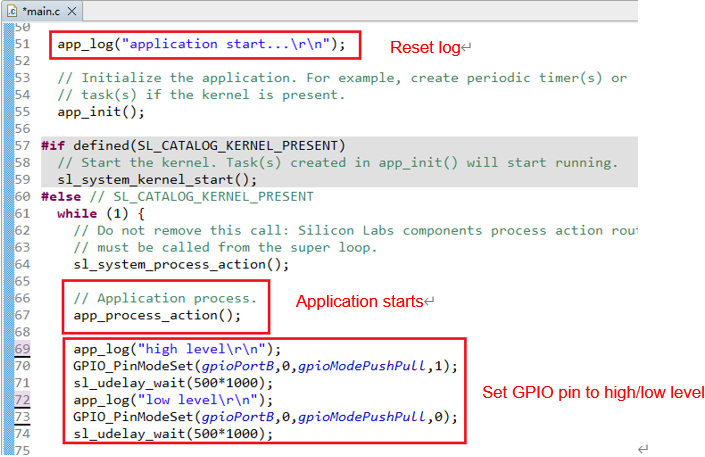
Task: Select the *main.c editor tab
Action: pyautogui.click(x=42, y=11)
